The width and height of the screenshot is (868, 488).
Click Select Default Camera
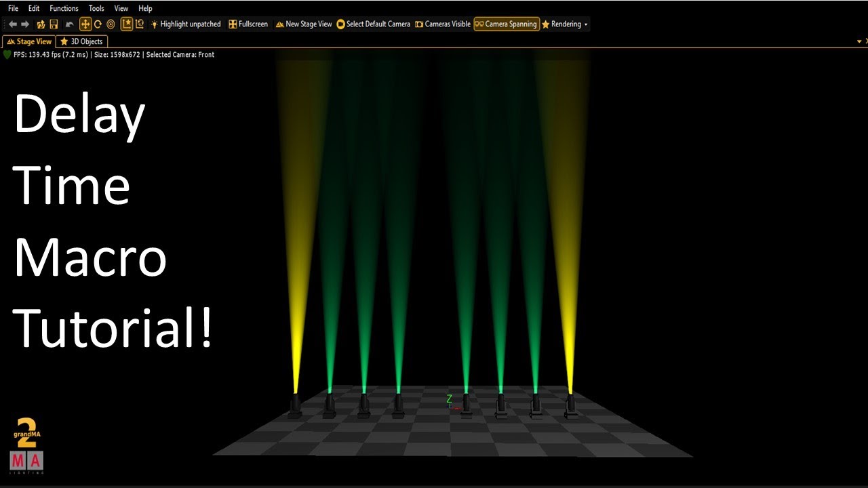click(x=374, y=24)
